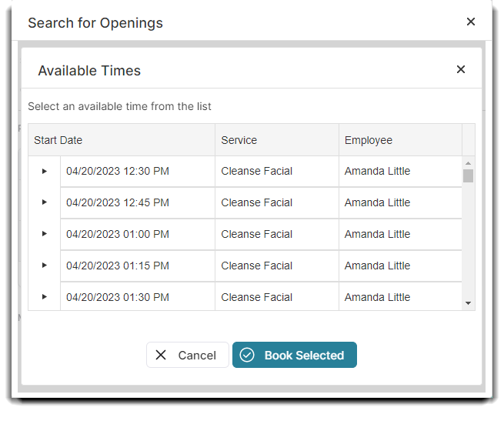Close the Available Times dialog
Screen dimensions: 504x421
click(461, 70)
